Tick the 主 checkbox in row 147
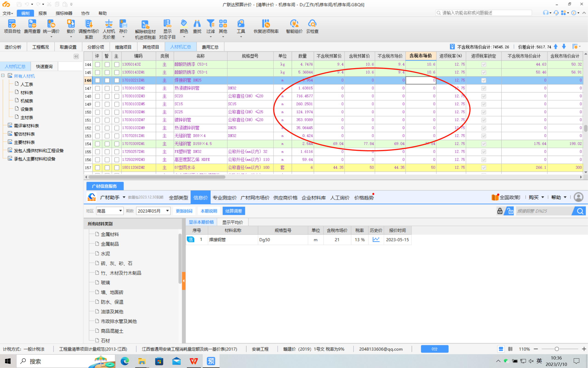Image resolution: width=588 pixels, height=368 pixels. coord(117,88)
